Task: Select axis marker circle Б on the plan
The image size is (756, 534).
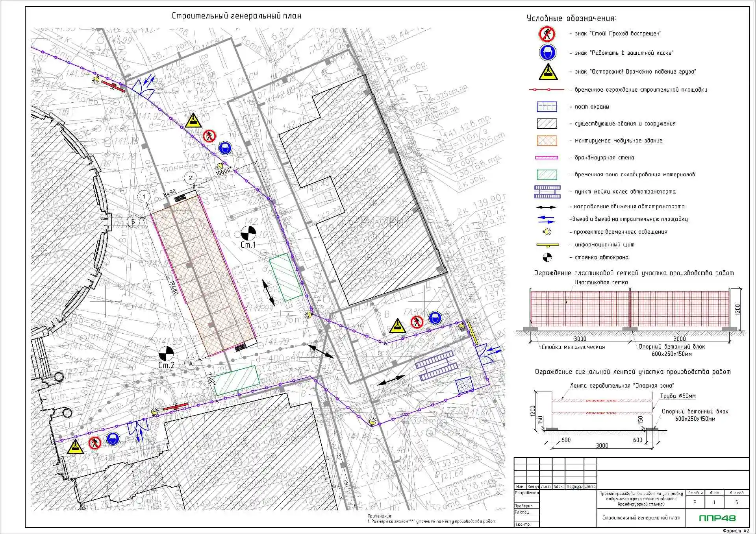Action: [133, 222]
